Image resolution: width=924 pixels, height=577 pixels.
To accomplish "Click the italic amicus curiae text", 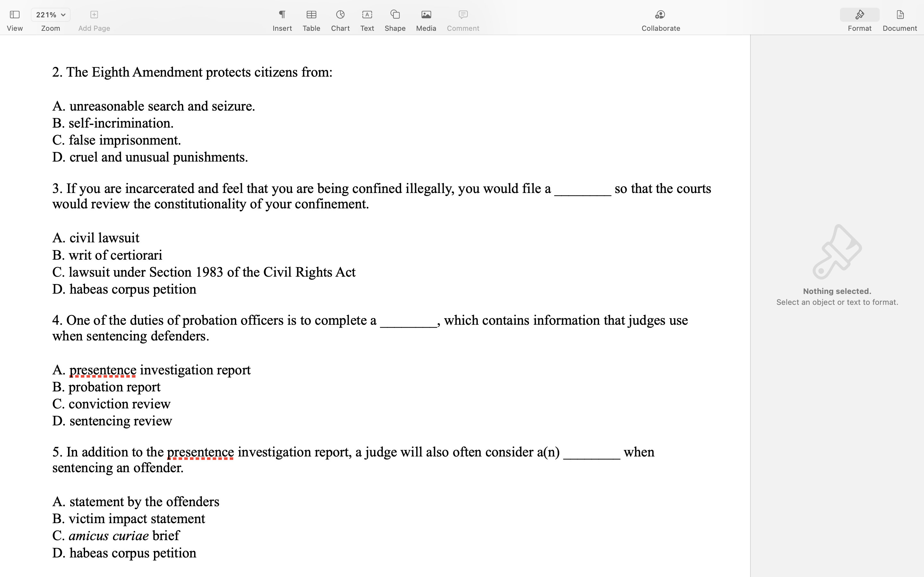I will (109, 536).
